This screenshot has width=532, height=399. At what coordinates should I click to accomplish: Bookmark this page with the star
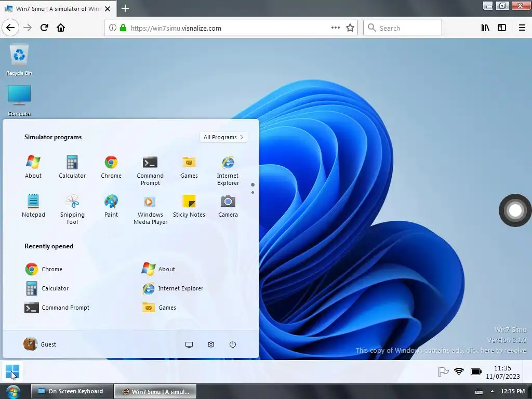pos(350,28)
